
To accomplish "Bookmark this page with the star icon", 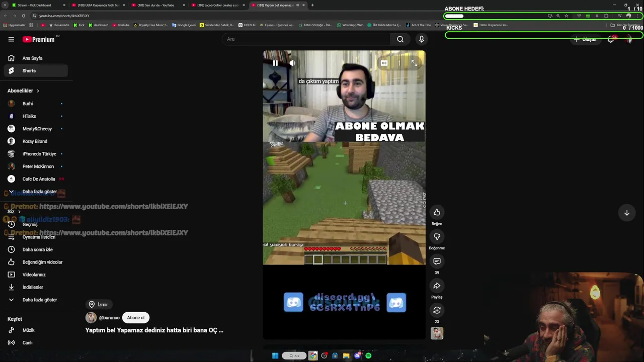I will (566, 16).
